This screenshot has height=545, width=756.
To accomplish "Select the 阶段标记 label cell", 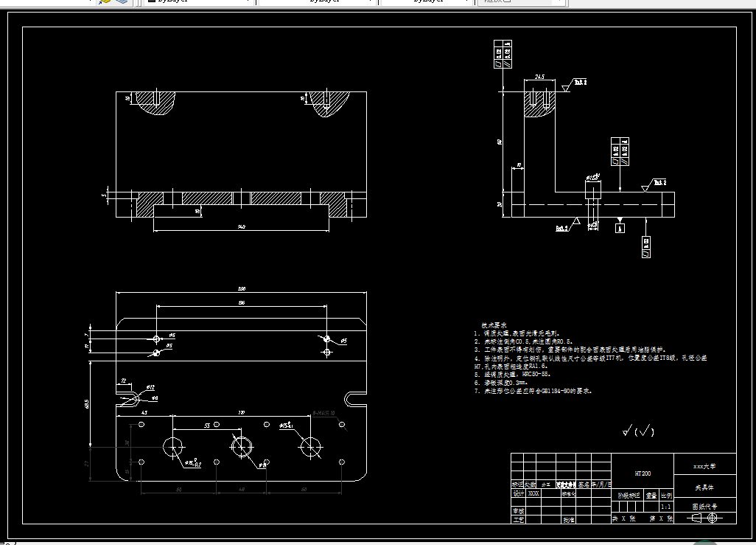I will coord(629,496).
